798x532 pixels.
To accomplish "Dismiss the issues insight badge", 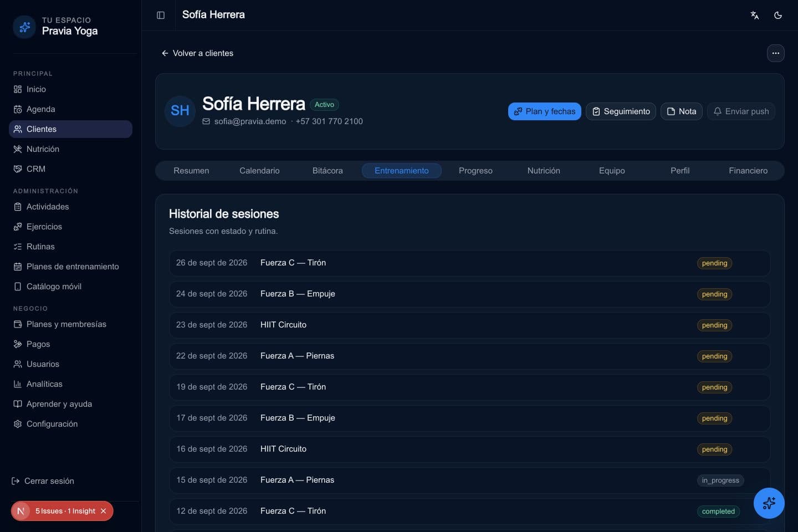I will click(x=103, y=511).
